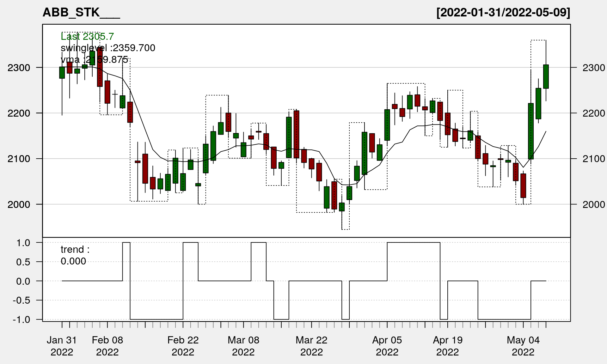Click the Mar 22 2022 axis label

point(311,346)
